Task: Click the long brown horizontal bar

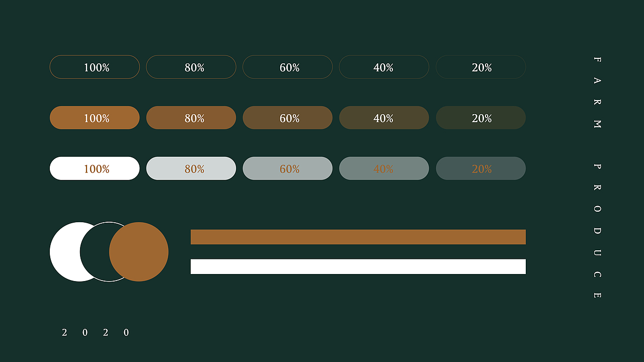Action: tap(358, 237)
